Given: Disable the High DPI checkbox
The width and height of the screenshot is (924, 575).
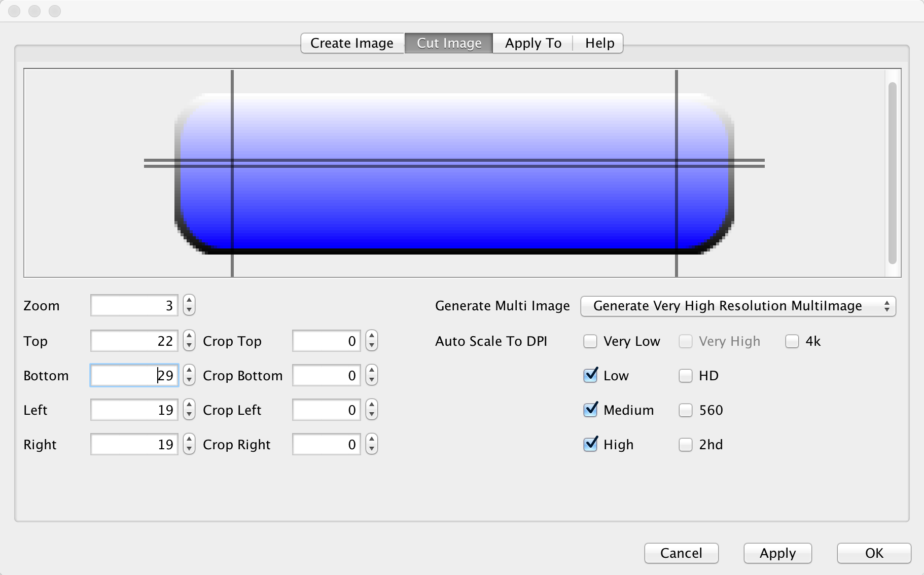Looking at the screenshot, I should [590, 444].
